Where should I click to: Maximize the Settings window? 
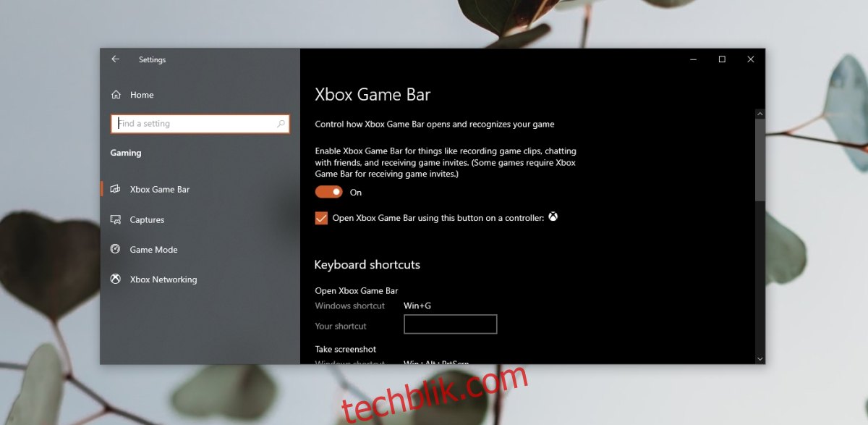pos(722,59)
